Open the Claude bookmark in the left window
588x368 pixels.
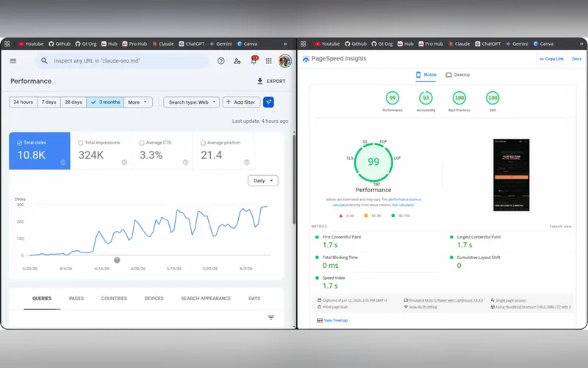point(162,44)
